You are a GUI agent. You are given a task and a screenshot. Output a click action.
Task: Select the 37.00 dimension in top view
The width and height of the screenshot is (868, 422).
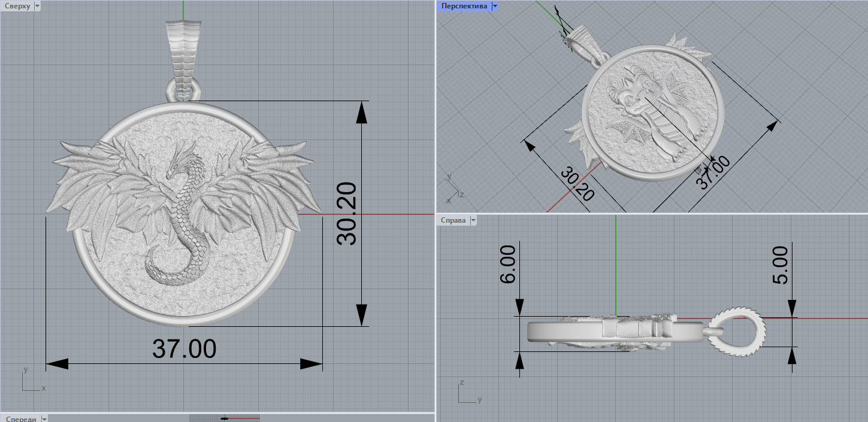[184, 349]
